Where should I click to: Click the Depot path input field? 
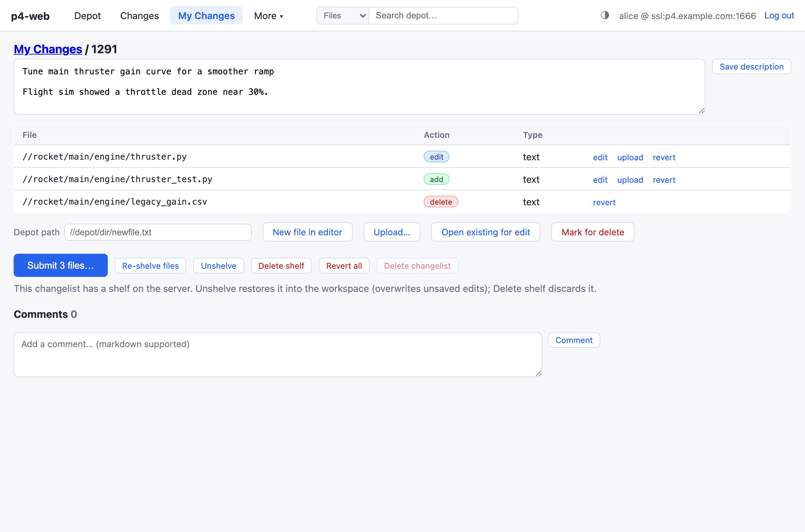158,232
